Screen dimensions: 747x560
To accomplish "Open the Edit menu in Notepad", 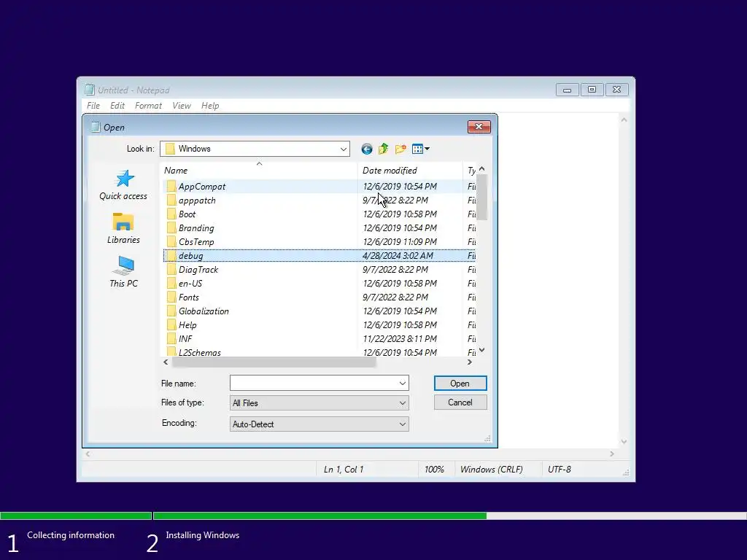I will click(x=117, y=106).
